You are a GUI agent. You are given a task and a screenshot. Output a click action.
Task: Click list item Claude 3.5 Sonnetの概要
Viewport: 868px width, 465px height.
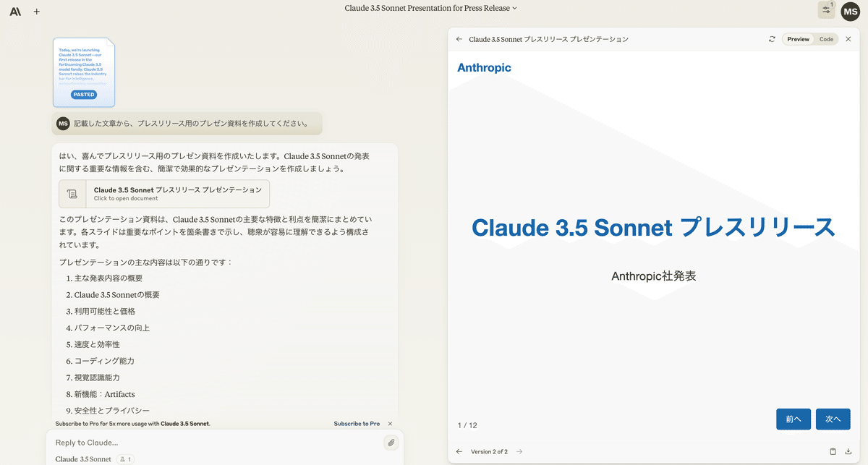click(x=117, y=295)
